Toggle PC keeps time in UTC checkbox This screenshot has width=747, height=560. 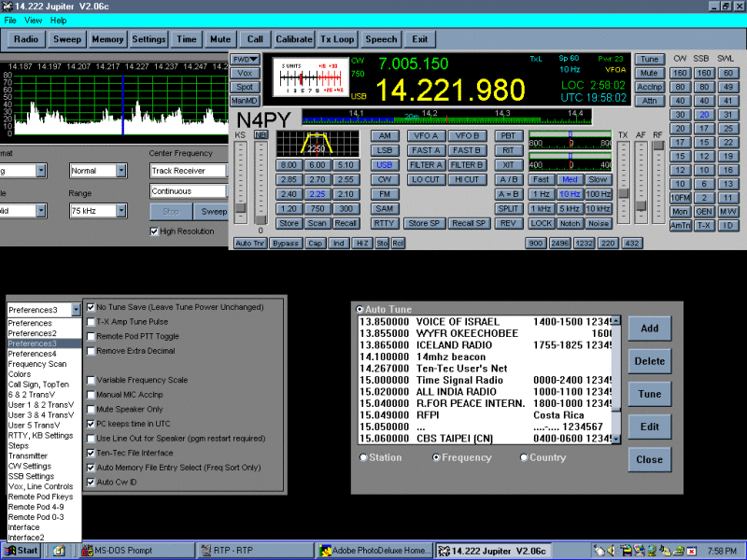click(x=91, y=424)
